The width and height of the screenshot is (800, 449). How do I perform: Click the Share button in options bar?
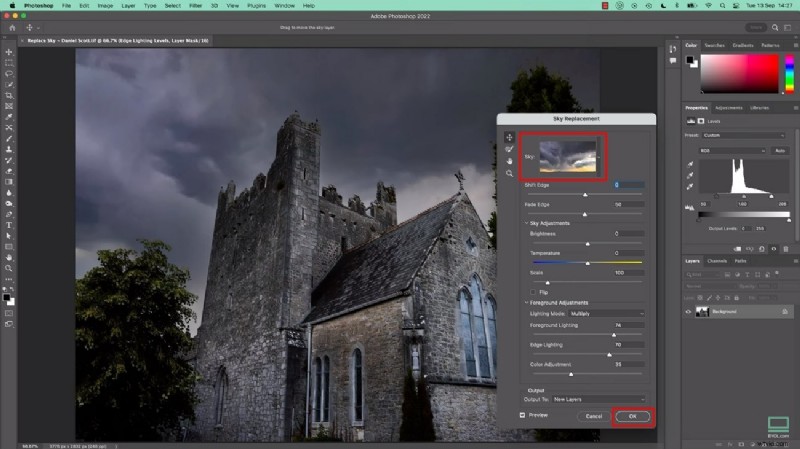click(x=756, y=28)
